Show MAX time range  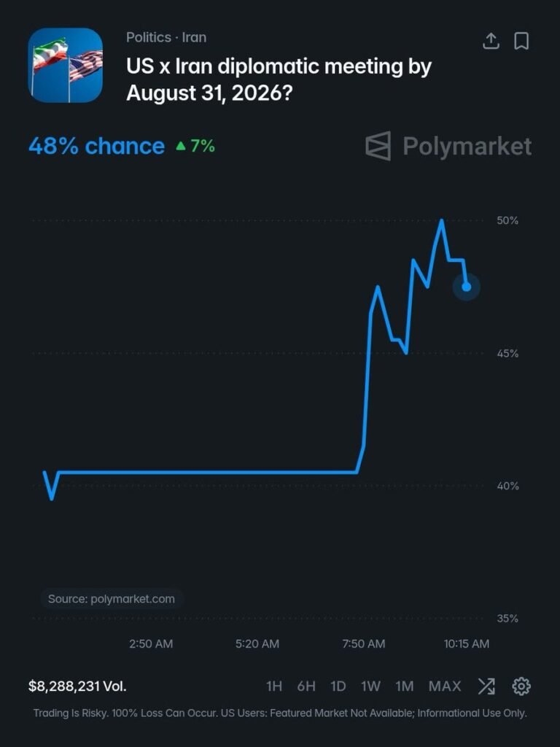445,686
